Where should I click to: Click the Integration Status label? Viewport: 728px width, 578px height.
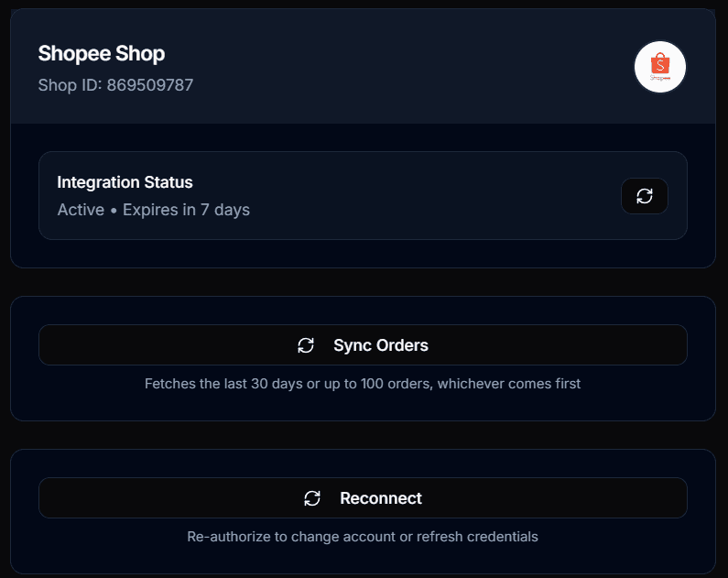(125, 182)
